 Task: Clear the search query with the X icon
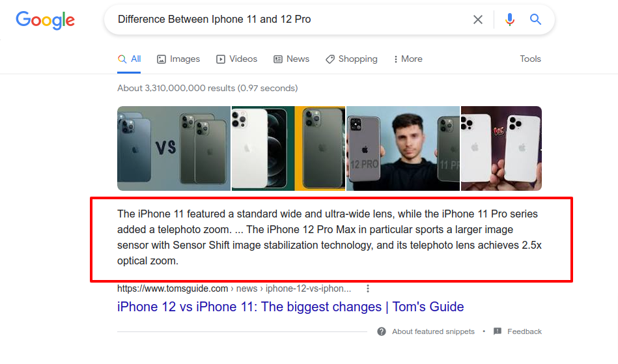[x=478, y=20]
